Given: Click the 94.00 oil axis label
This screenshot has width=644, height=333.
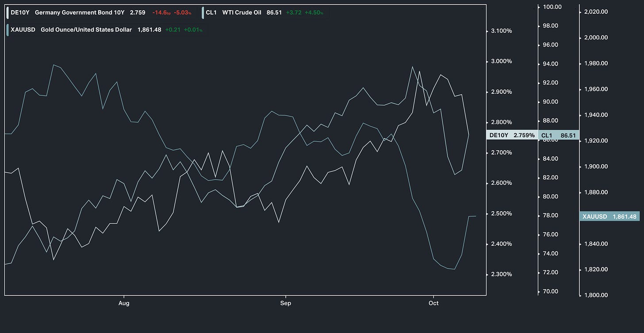Looking at the screenshot, I should [x=551, y=64].
